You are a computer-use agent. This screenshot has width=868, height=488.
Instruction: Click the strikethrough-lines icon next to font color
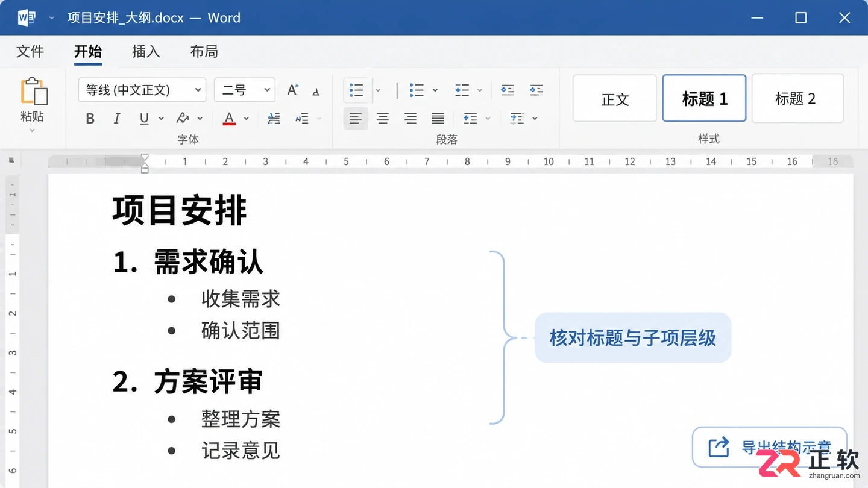(x=274, y=119)
